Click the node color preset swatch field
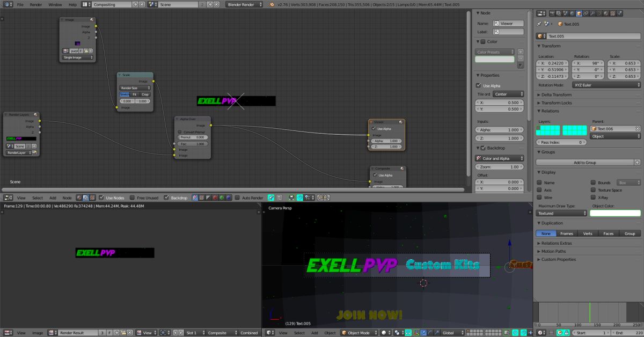The height and width of the screenshot is (337, 644). click(x=494, y=60)
